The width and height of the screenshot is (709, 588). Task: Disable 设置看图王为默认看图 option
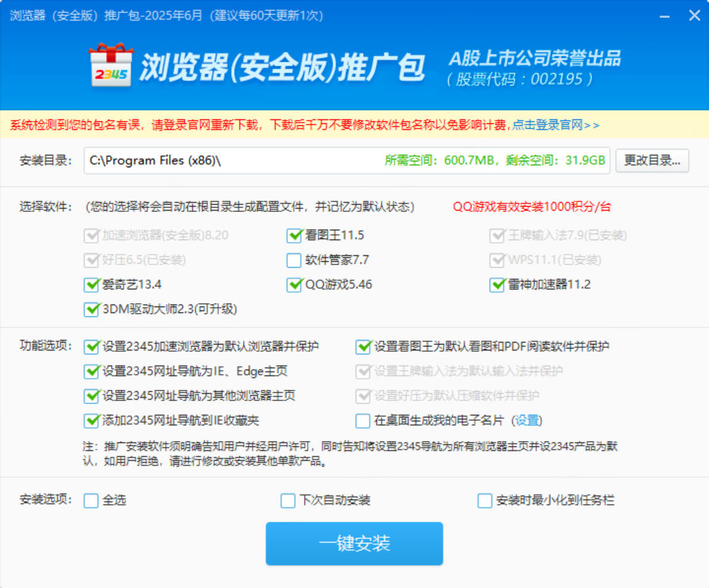(x=363, y=346)
